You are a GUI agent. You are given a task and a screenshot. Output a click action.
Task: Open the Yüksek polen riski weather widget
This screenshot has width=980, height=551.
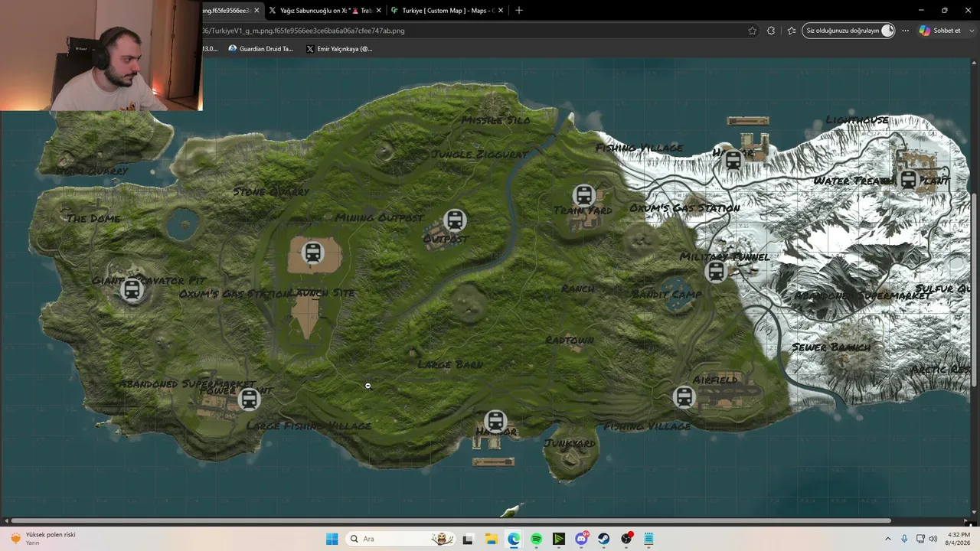coord(43,539)
